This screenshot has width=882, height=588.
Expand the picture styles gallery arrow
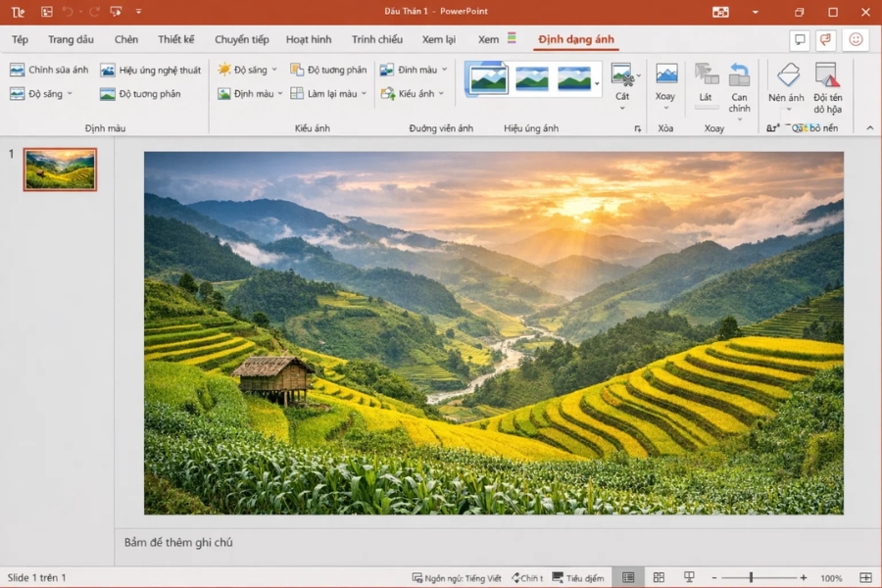pos(598,83)
